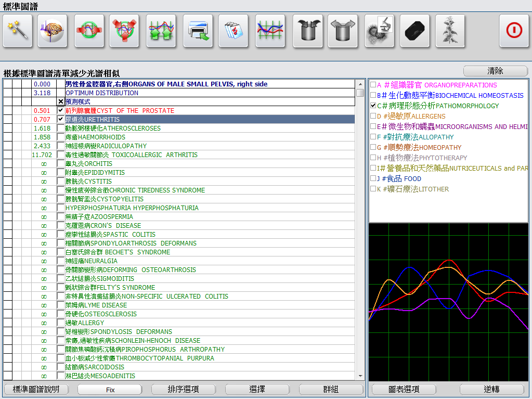The image size is (532, 399).
Task: Click the list scrollbar down arrow
Action: pos(360,376)
